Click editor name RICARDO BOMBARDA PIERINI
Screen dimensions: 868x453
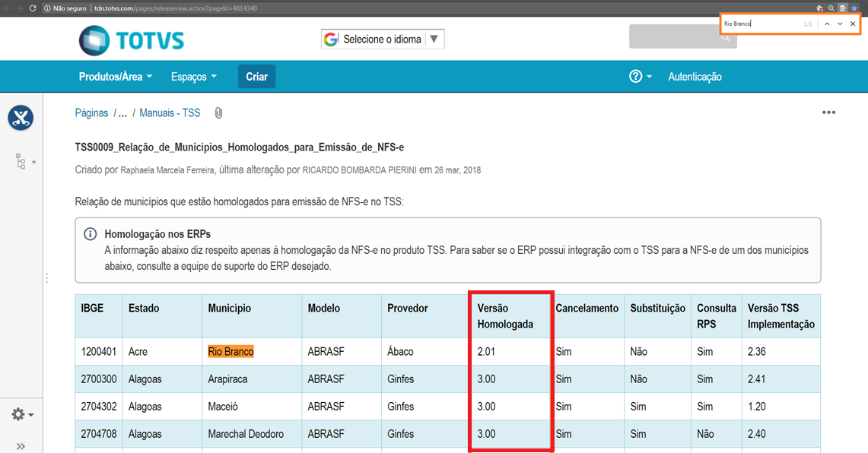click(x=359, y=170)
